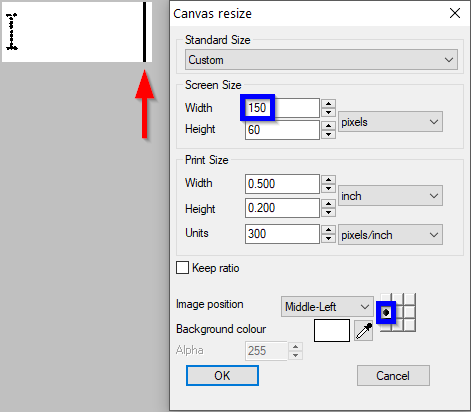Enable the Keep ratio checkbox
Viewport: 471px width, 412px height.
[182, 268]
